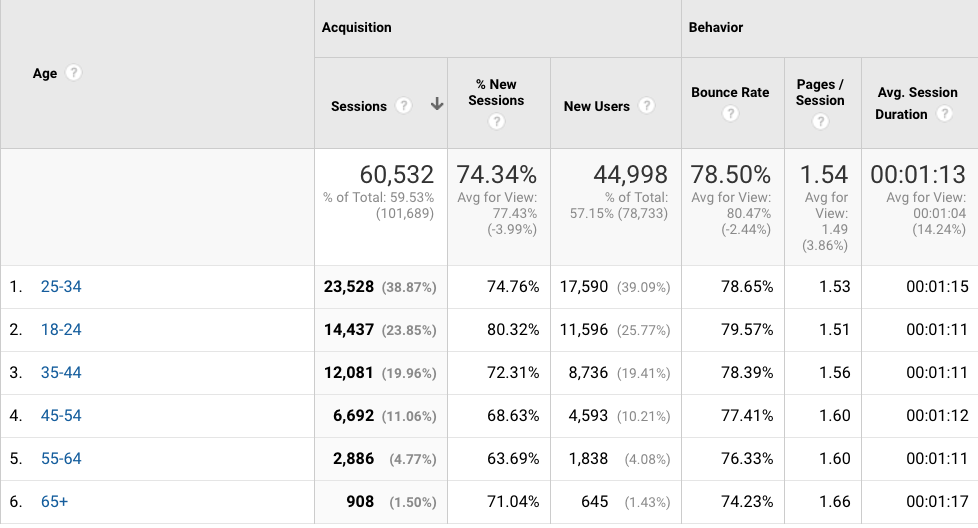Select the 35-44 age segment
The image size is (978, 528).
click(x=61, y=373)
